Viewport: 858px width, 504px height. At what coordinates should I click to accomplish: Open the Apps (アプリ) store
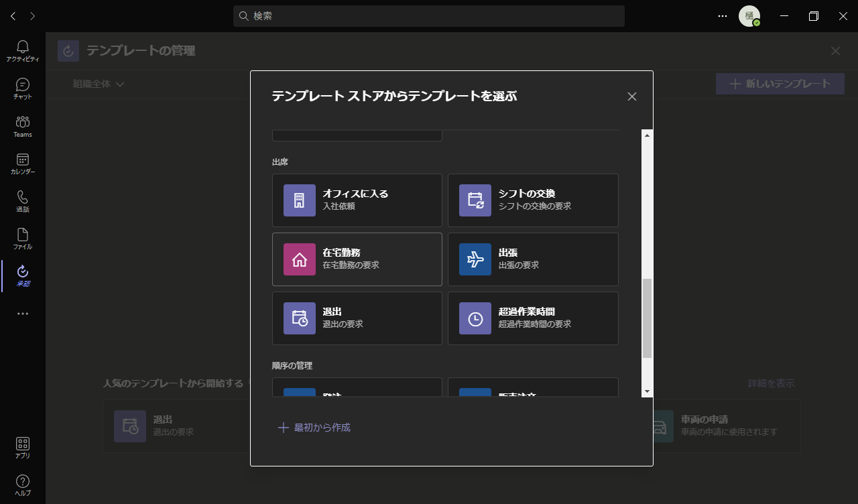[23, 448]
